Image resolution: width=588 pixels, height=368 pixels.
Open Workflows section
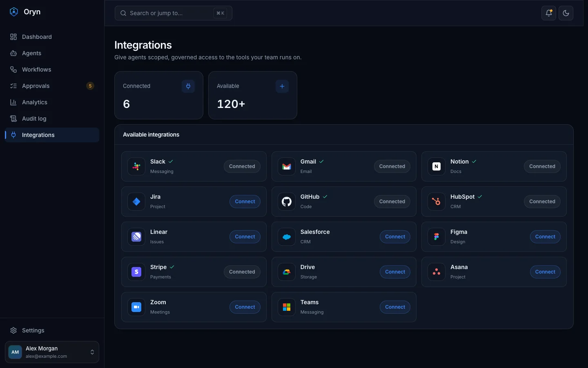pos(52,70)
